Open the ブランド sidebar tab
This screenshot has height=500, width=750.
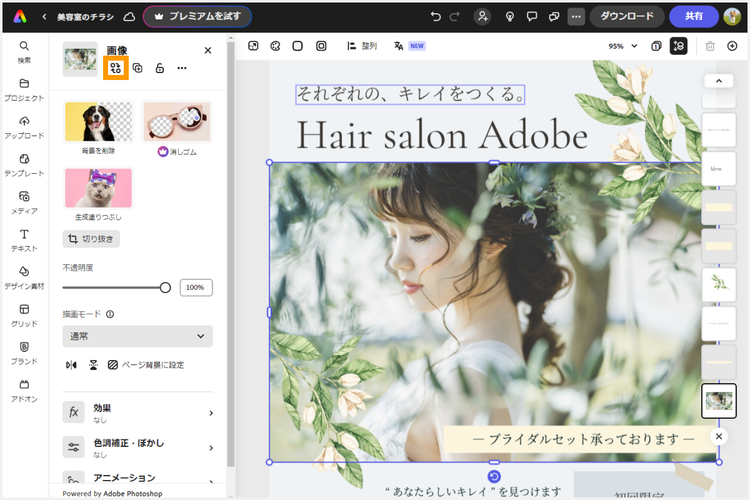click(x=24, y=353)
